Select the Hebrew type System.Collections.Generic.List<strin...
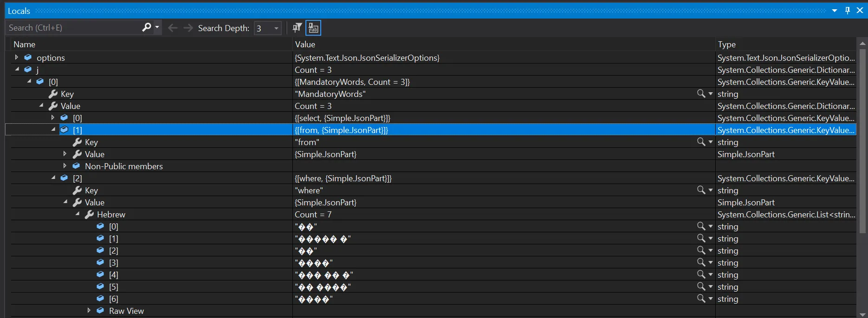This screenshot has width=868, height=318. [786, 215]
